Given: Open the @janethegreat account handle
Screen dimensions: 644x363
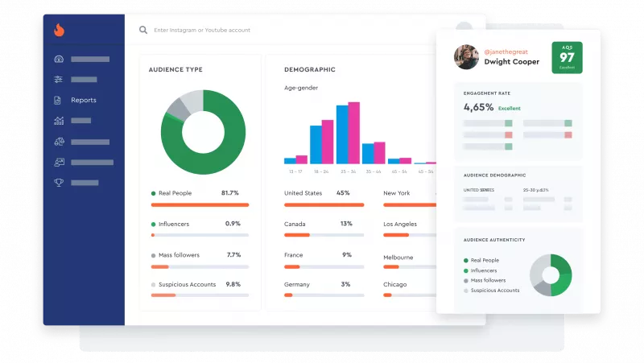Looking at the screenshot, I should coord(506,52).
